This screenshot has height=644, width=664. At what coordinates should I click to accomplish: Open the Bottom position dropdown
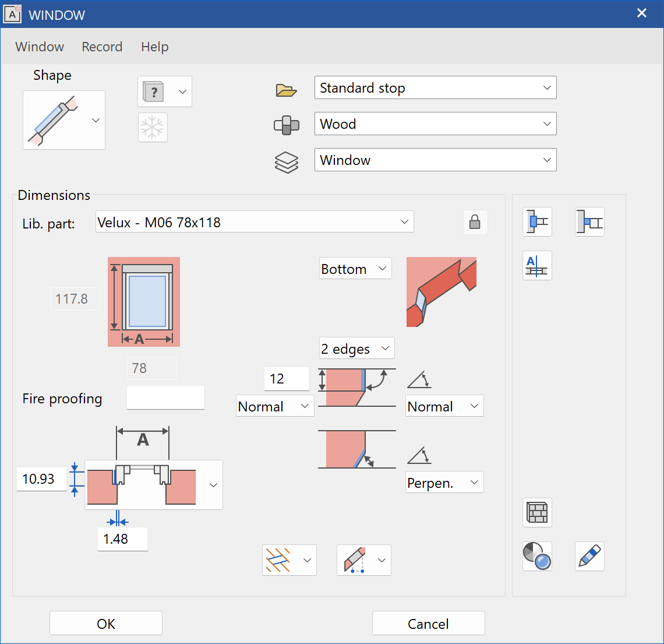(x=355, y=268)
